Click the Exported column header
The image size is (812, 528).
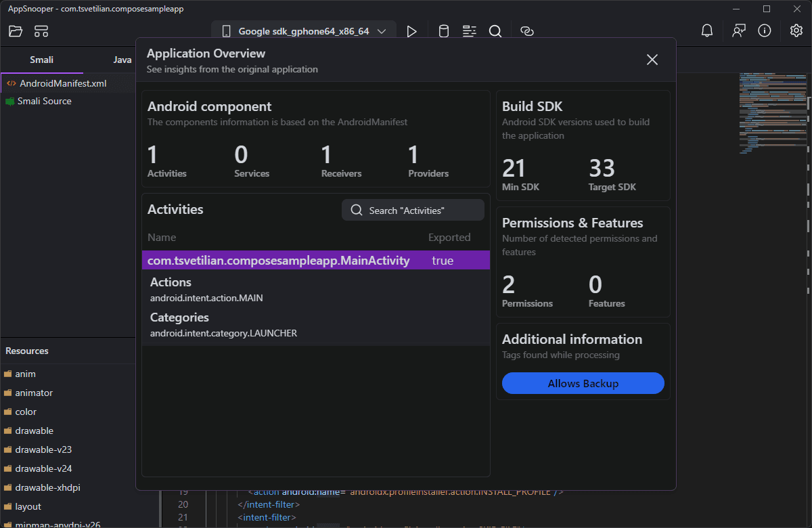[449, 238]
